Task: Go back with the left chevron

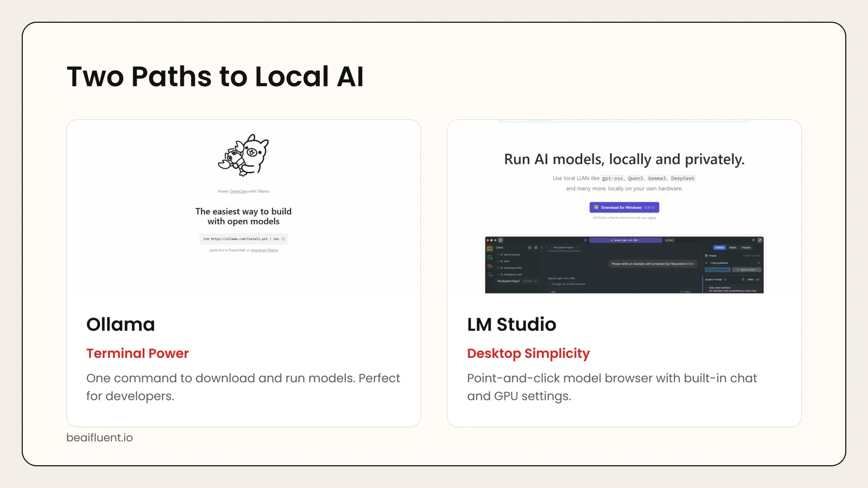Action: click(542, 247)
